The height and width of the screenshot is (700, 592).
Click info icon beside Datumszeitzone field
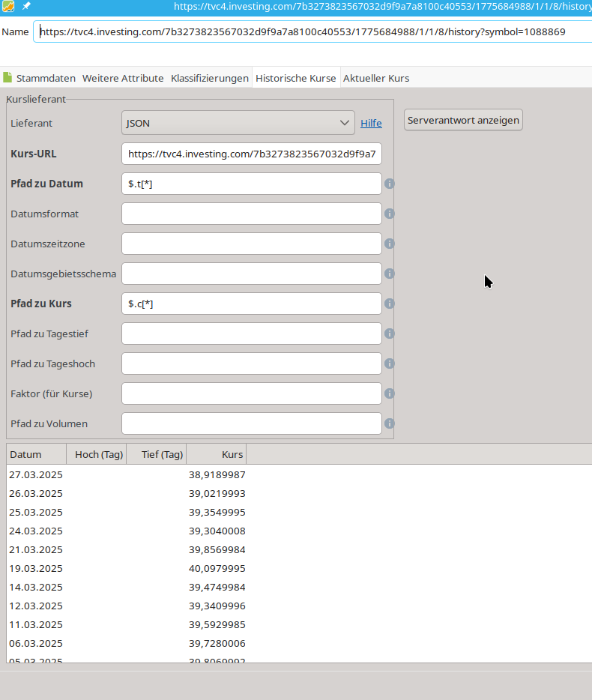(x=390, y=244)
